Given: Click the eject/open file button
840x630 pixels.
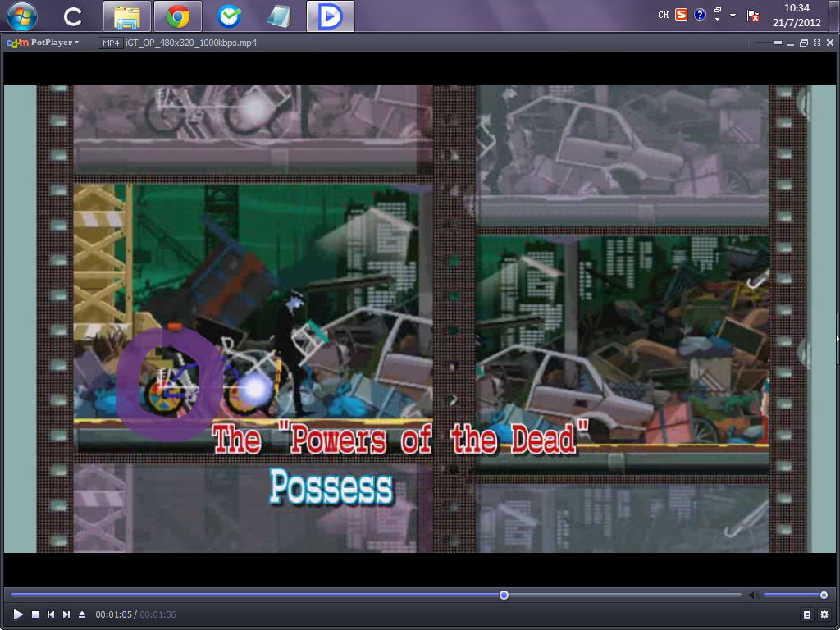Looking at the screenshot, I should pyautogui.click(x=82, y=614).
